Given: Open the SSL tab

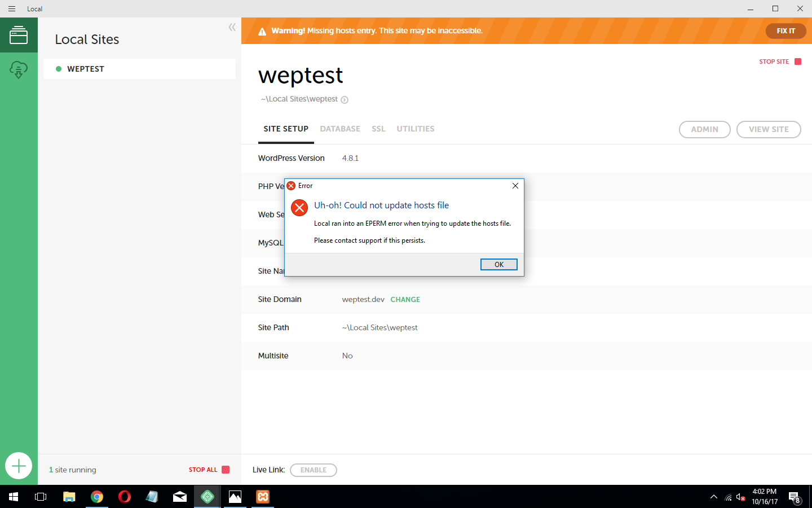Looking at the screenshot, I should tap(378, 129).
